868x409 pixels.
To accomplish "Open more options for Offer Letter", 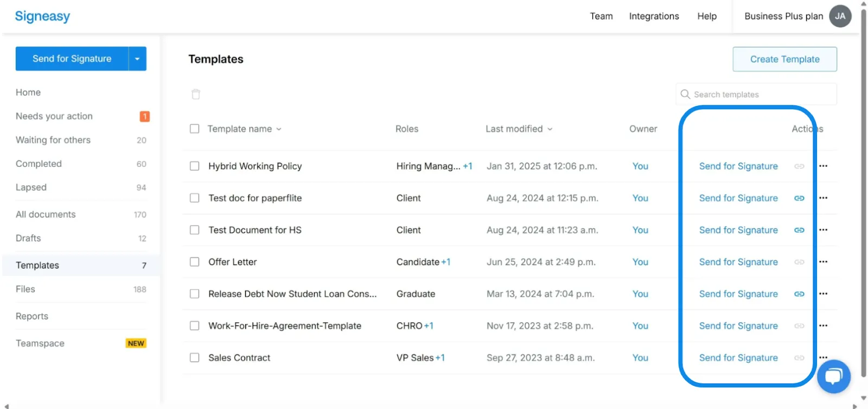I will [824, 262].
